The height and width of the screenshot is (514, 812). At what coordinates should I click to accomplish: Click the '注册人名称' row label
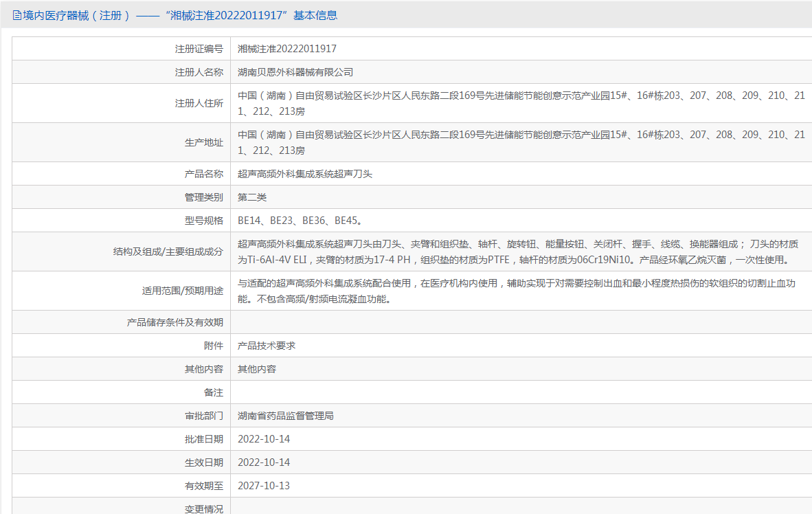[x=199, y=72]
